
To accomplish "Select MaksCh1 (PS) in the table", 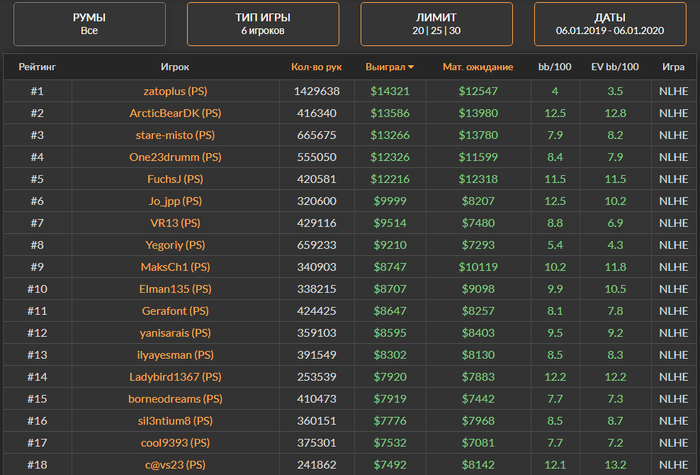I will (174, 267).
